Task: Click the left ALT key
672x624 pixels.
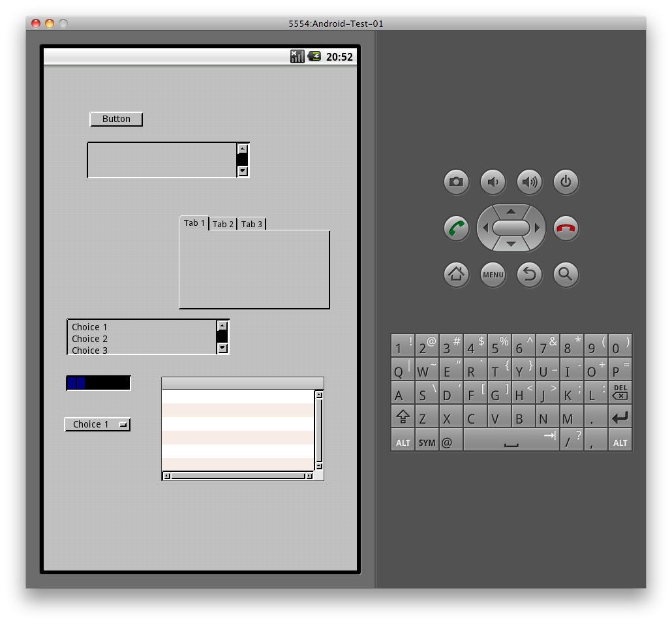Action: pyautogui.click(x=403, y=441)
